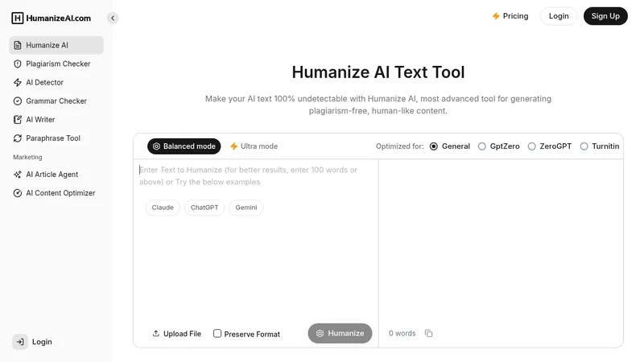Select the ZeroGPT radio button
This screenshot has width=644, height=362.
click(531, 146)
